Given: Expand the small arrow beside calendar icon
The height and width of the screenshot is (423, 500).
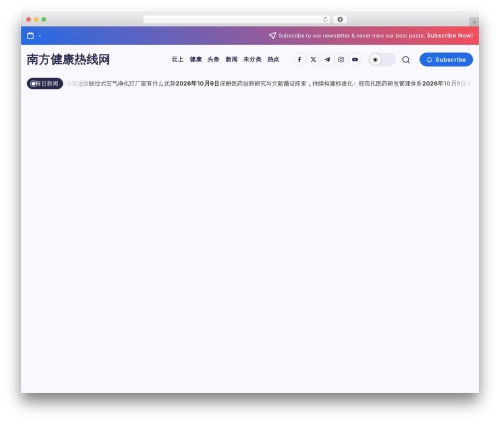Looking at the screenshot, I should [40, 36].
